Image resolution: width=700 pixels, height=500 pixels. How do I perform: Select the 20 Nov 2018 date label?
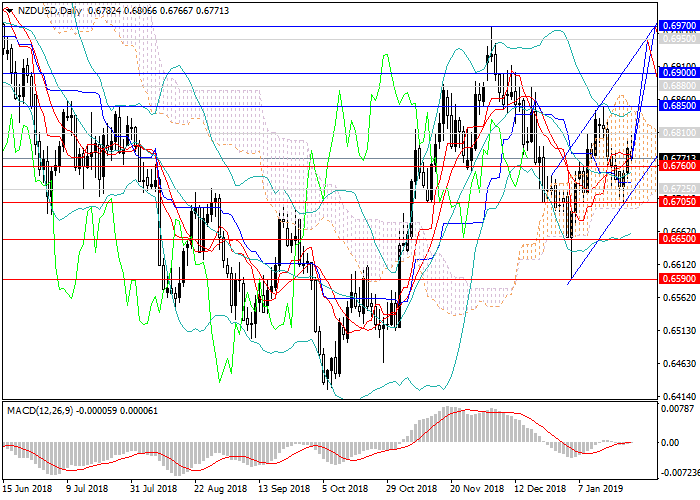pyautogui.click(x=476, y=490)
